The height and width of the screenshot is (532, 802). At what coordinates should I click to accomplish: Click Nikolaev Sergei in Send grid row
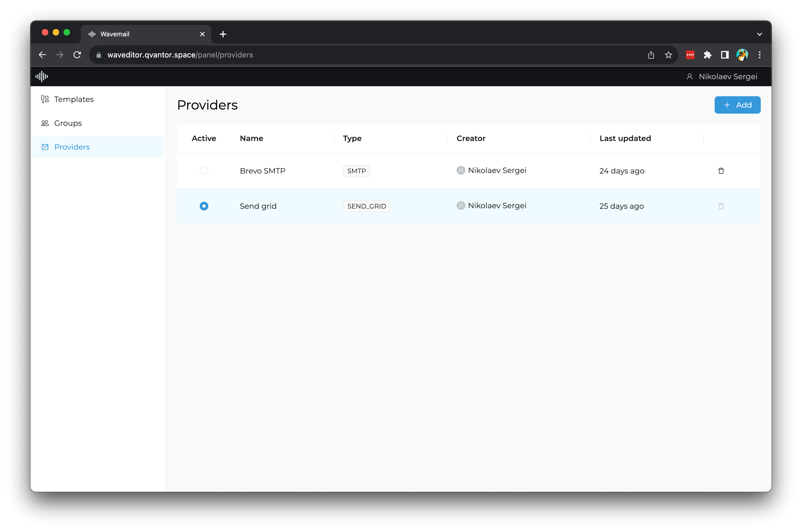497,206
